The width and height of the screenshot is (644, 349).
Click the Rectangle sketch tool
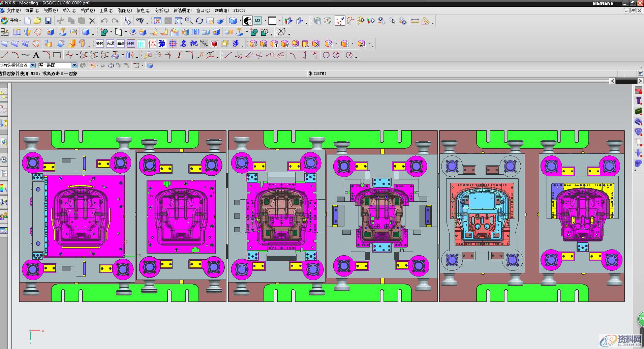coord(57,55)
